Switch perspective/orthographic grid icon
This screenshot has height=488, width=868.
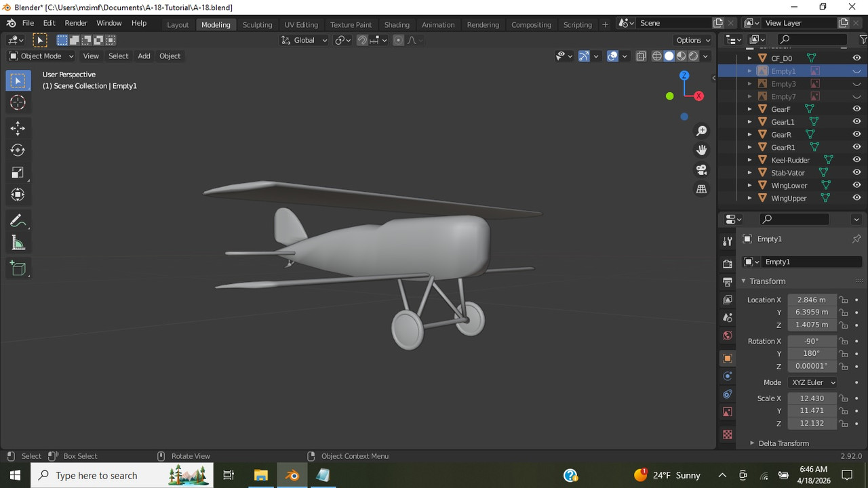(x=702, y=189)
